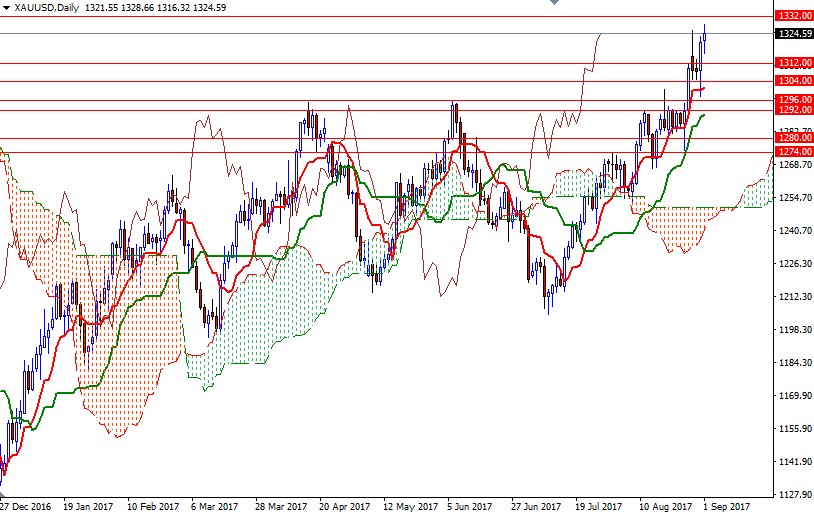The height and width of the screenshot is (514, 814).
Task: Click the XAUUSD,Daily chart title
Action: pyautogui.click(x=46, y=7)
